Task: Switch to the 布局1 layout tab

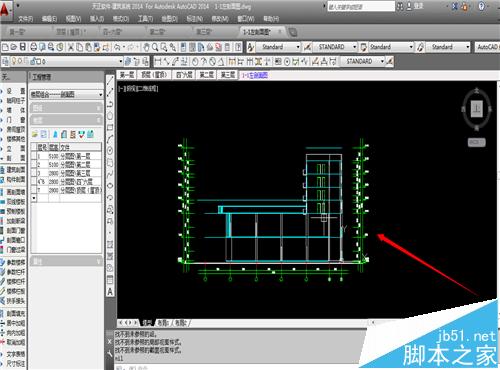Action: [163, 323]
